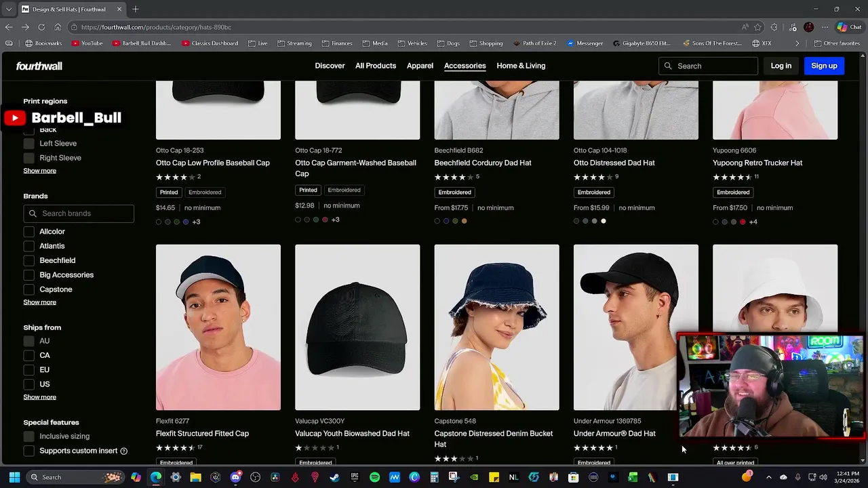Open Spotify from taskbar
Viewport: 868px width, 488px height.
(x=374, y=477)
